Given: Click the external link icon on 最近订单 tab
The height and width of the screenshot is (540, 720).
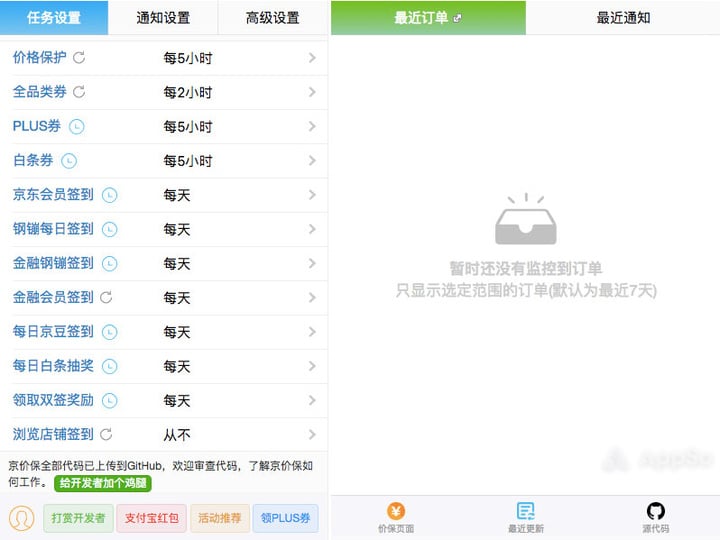Looking at the screenshot, I should pyautogui.click(x=457, y=19).
